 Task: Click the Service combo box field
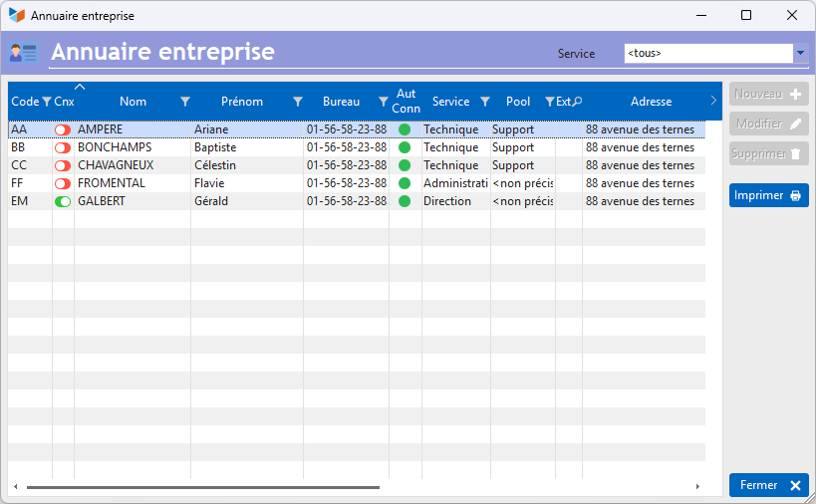tap(707, 54)
